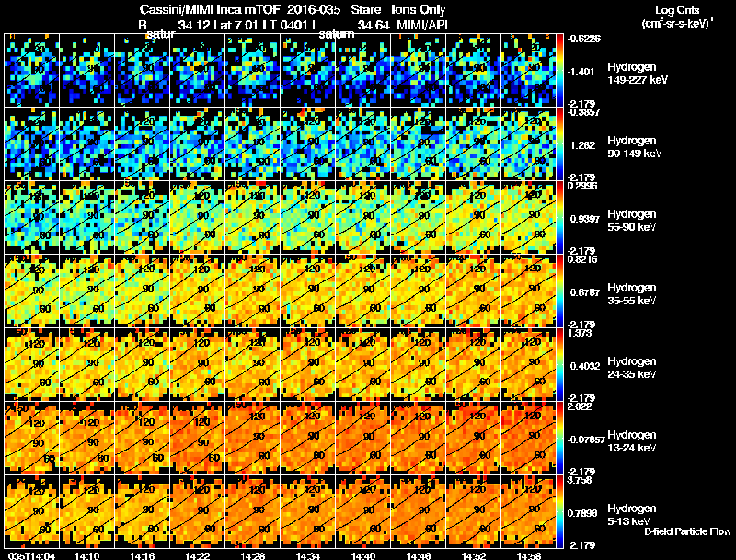Image resolution: width=736 pixels, height=560 pixels.
Task: Click the B-field Particle Flow label
Action: coord(687,531)
